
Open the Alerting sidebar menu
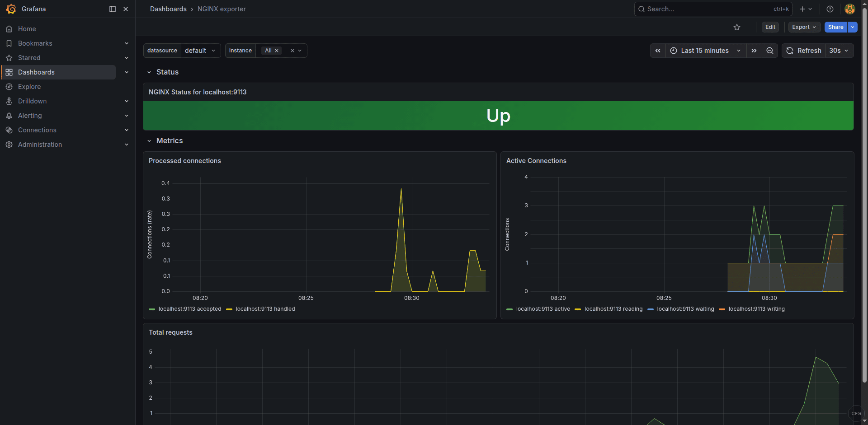[x=30, y=116]
